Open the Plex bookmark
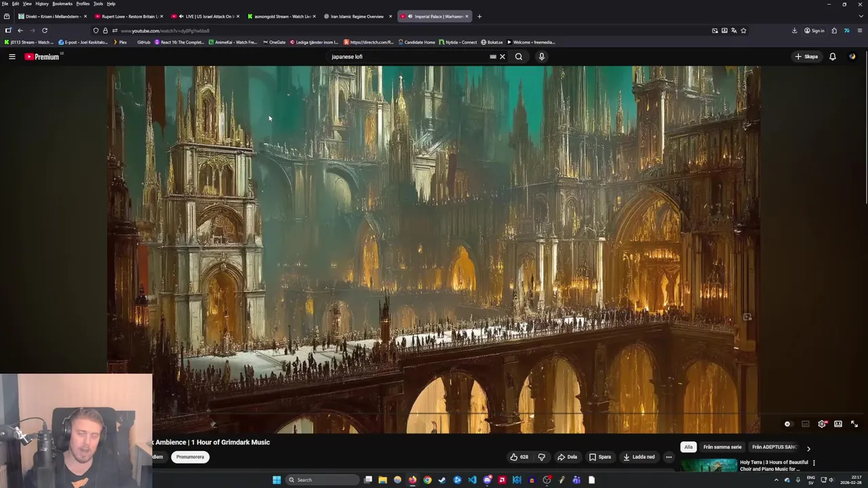Viewport: 868px width, 488px height. point(119,42)
